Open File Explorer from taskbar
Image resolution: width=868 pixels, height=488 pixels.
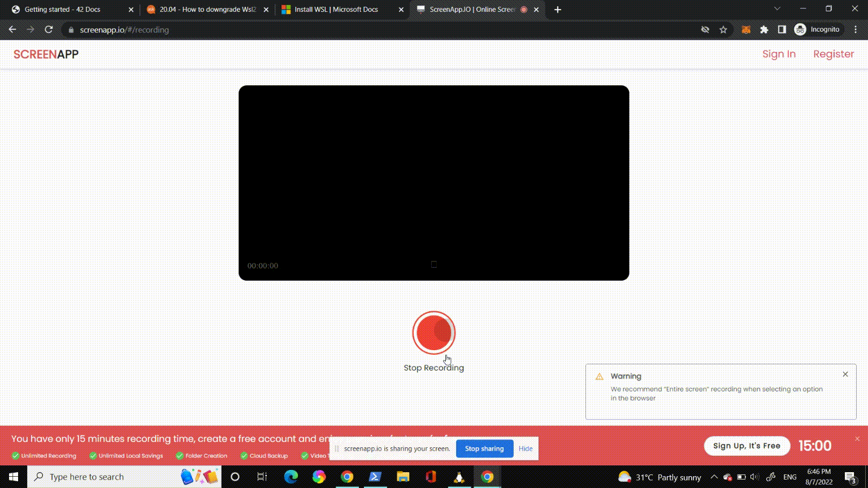pos(403,477)
